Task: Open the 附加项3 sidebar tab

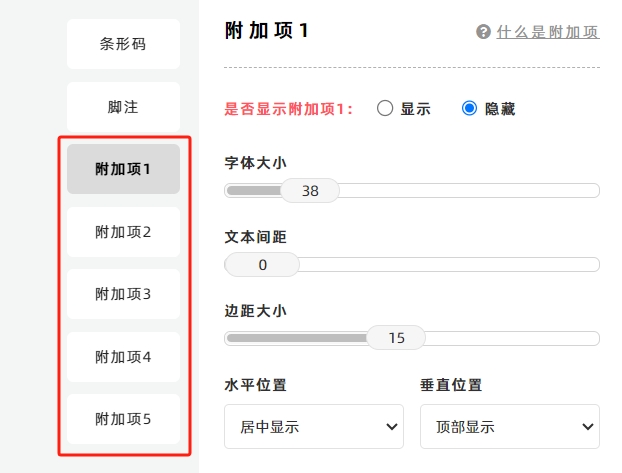Action: pyautogui.click(x=123, y=294)
